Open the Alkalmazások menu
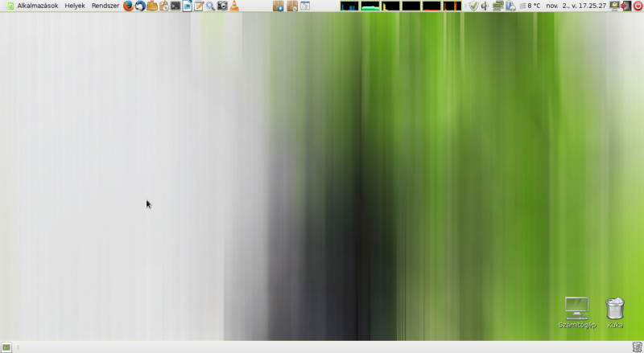The width and height of the screenshot is (644, 353). click(x=37, y=6)
